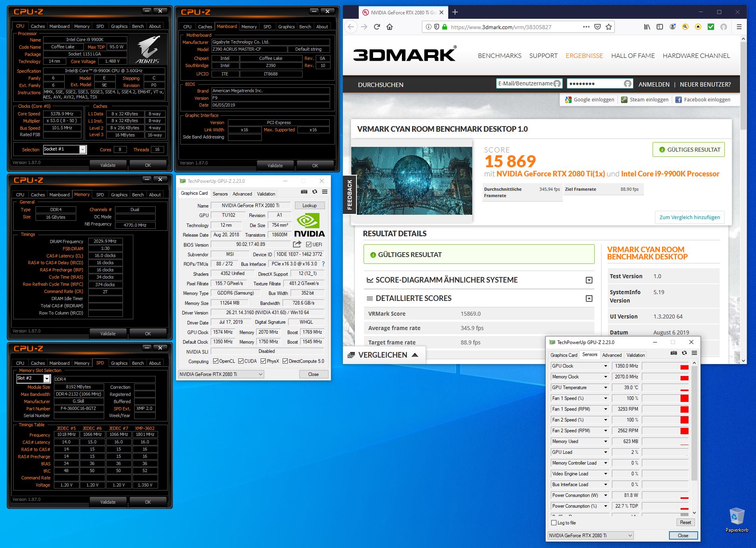Enable the Log to file checkbox
The image size is (756, 548).
pos(554,523)
